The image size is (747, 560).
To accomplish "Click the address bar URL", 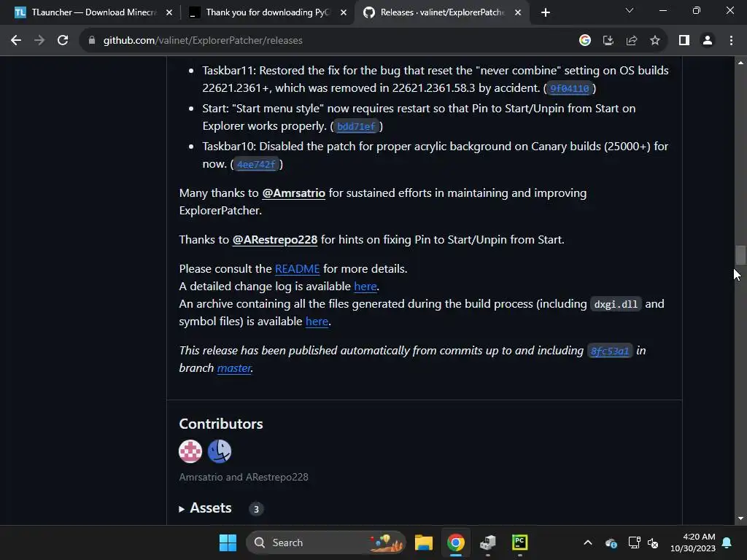I will coord(203,41).
